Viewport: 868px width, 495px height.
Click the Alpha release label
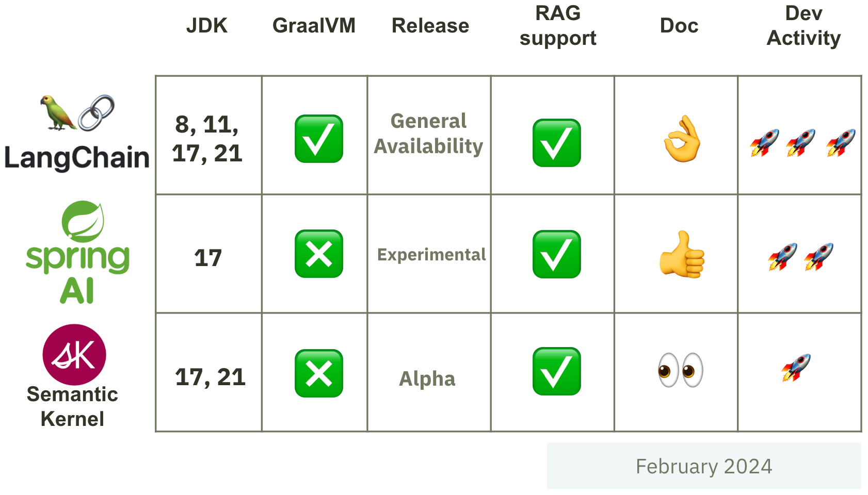coord(427,379)
